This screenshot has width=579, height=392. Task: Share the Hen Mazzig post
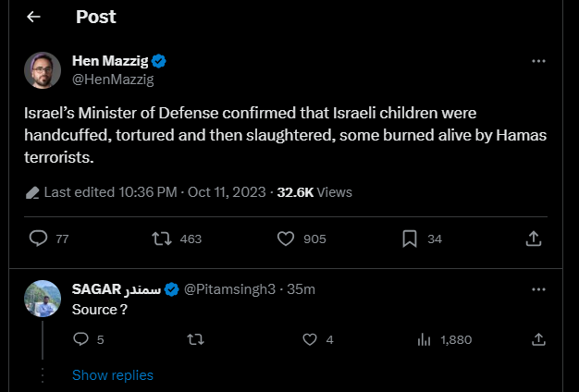[x=533, y=239]
